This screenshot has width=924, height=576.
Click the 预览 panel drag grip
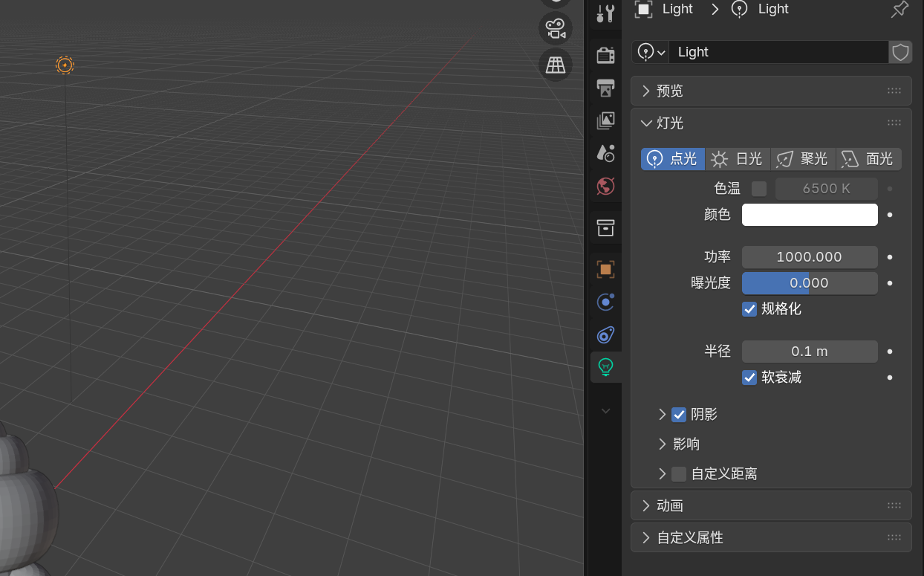(894, 91)
